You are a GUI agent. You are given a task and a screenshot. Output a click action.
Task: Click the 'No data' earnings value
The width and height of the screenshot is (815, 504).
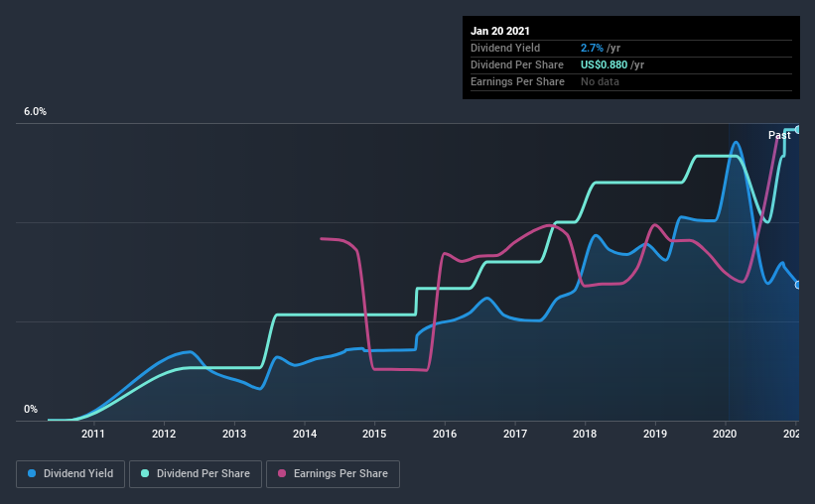(x=600, y=81)
